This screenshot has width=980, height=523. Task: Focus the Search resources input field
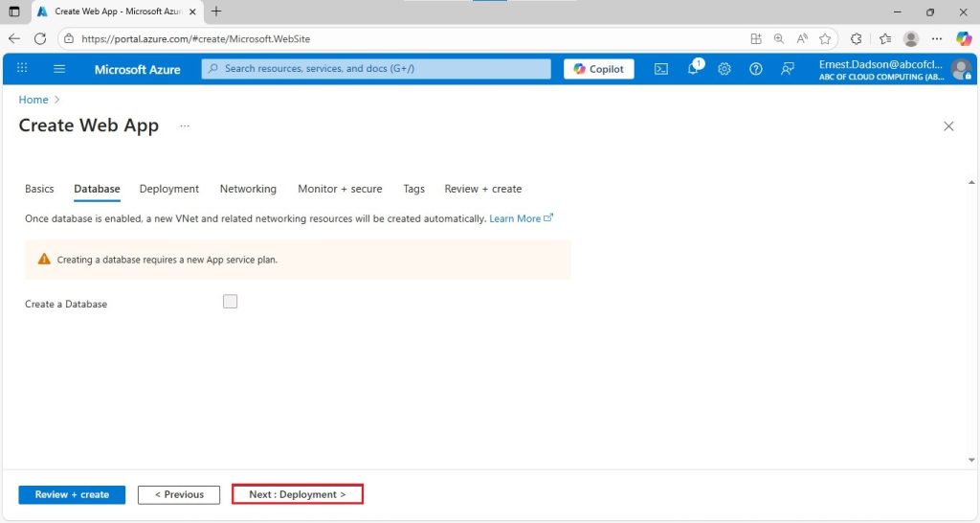tap(376, 69)
